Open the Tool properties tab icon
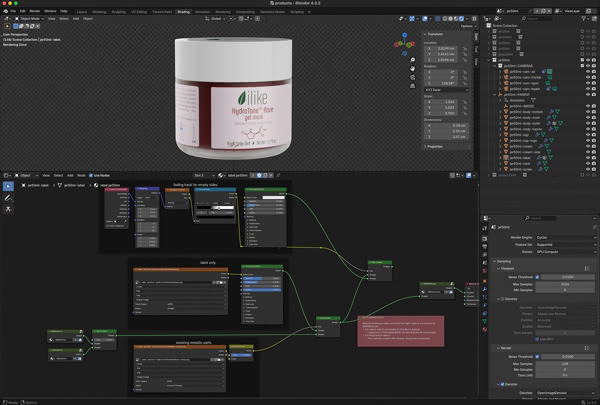The image size is (600, 405). click(485, 228)
